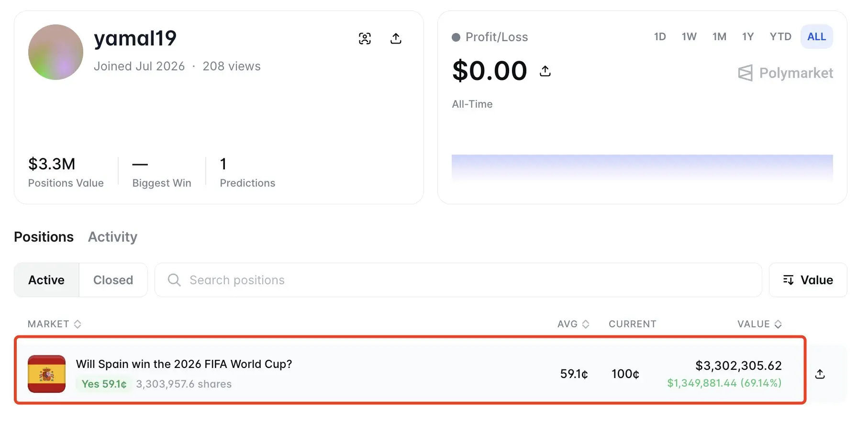Select the 1M time range
This screenshot has width=868, height=423.
[719, 37]
